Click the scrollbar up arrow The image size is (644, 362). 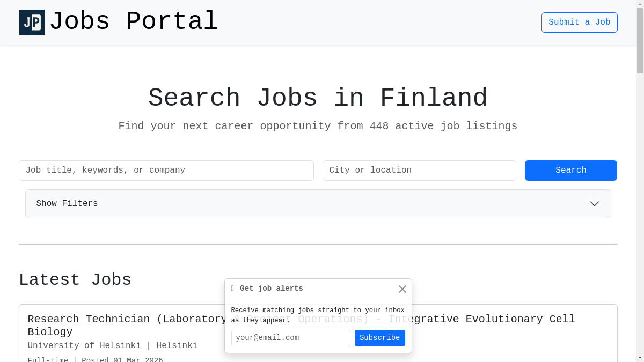point(640,4)
